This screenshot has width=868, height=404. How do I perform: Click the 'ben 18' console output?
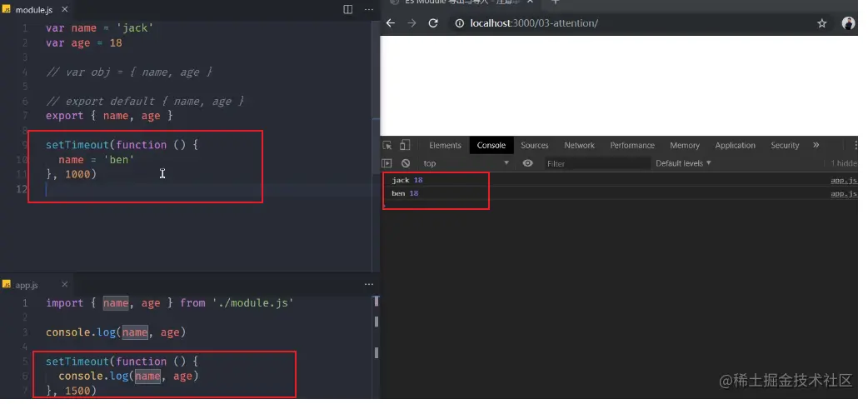point(405,194)
